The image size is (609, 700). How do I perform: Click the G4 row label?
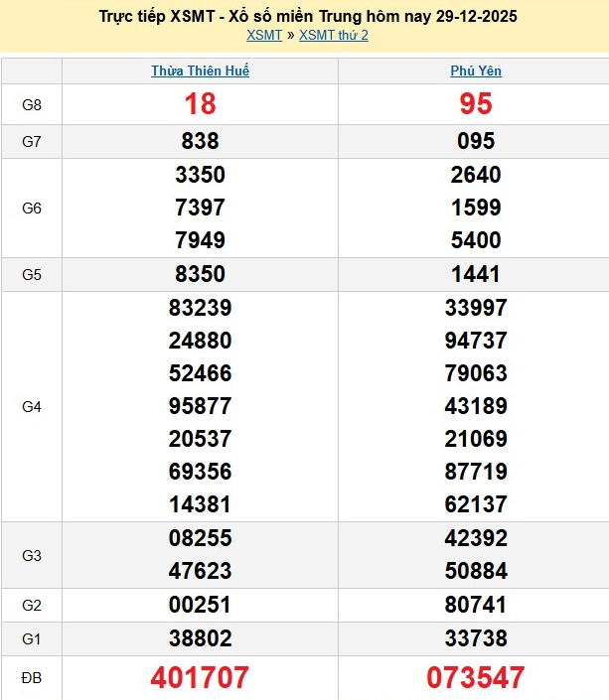tap(32, 406)
